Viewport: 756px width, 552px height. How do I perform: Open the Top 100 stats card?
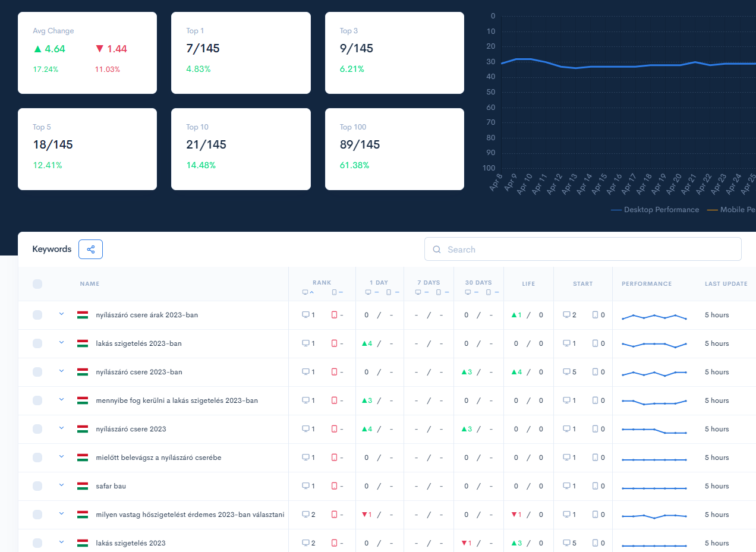(x=395, y=149)
